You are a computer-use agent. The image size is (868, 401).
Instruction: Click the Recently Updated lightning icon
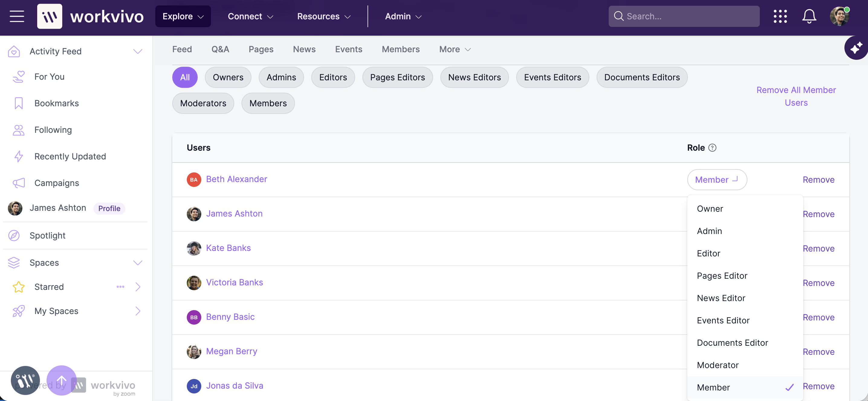pos(18,156)
